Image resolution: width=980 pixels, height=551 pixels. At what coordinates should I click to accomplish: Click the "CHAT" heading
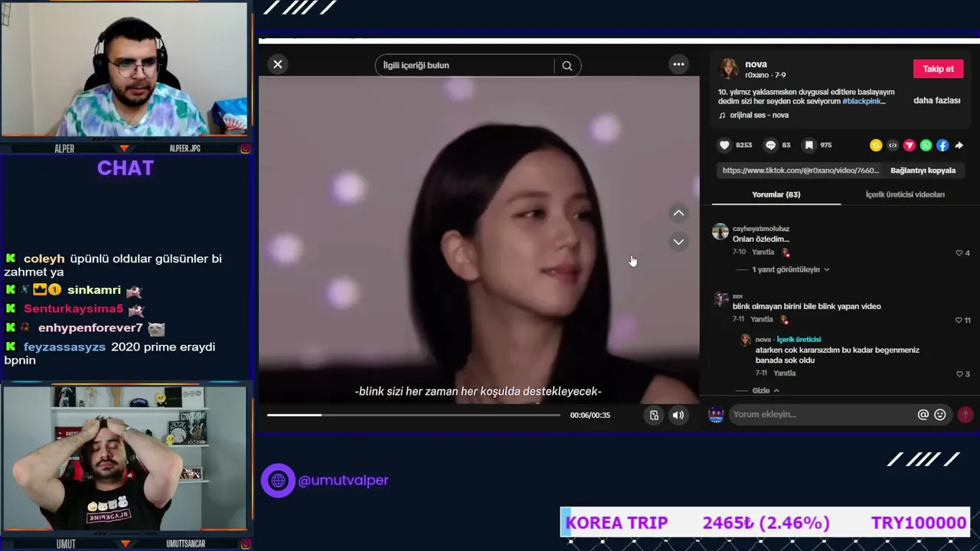point(126,168)
